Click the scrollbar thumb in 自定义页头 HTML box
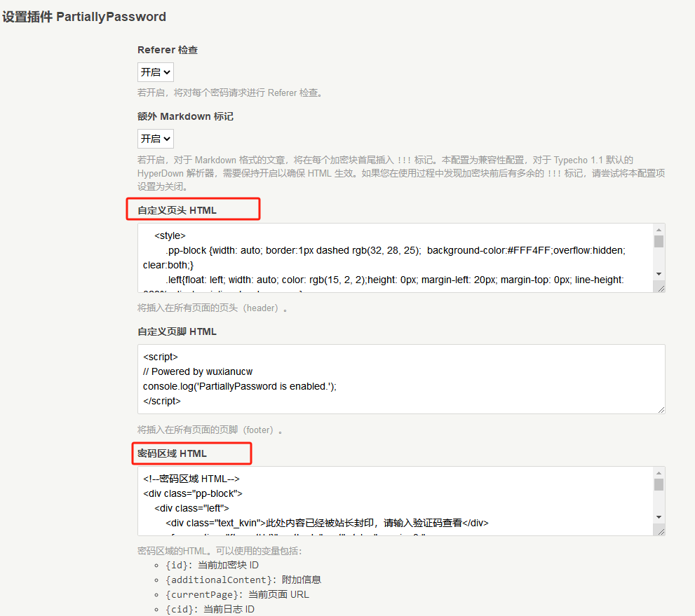695x616 pixels. (659, 242)
